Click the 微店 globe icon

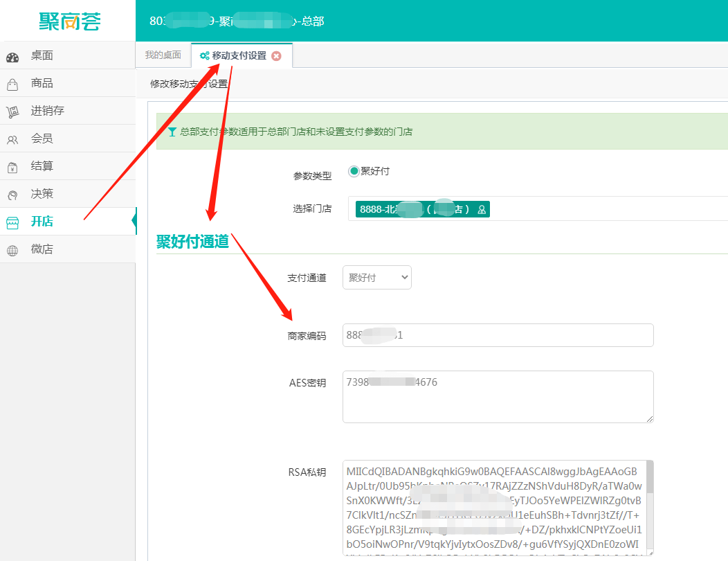pyautogui.click(x=12, y=251)
